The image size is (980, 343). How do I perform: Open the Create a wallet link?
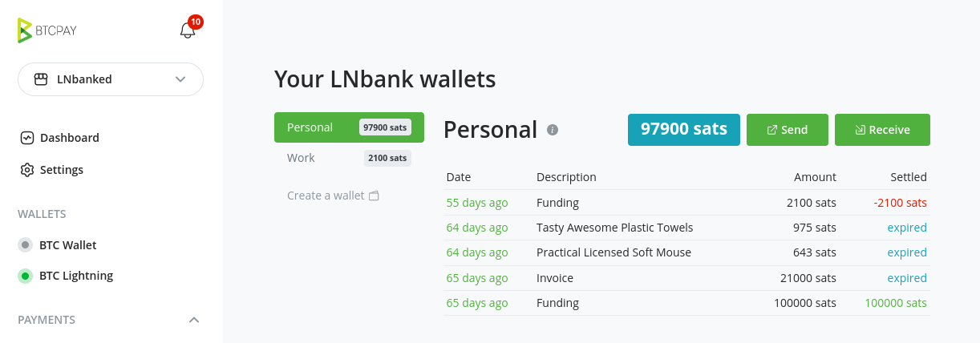point(333,196)
